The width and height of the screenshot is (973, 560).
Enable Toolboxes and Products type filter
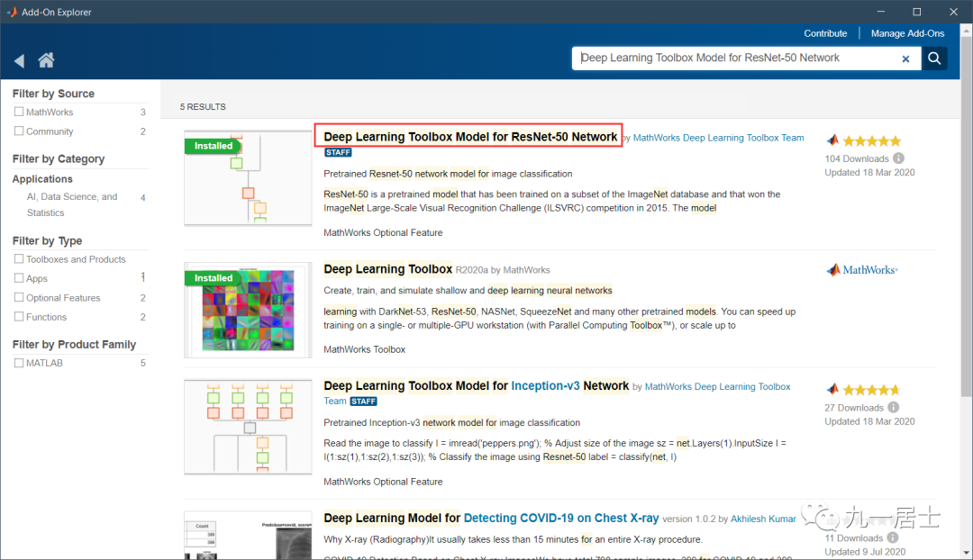[19, 258]
